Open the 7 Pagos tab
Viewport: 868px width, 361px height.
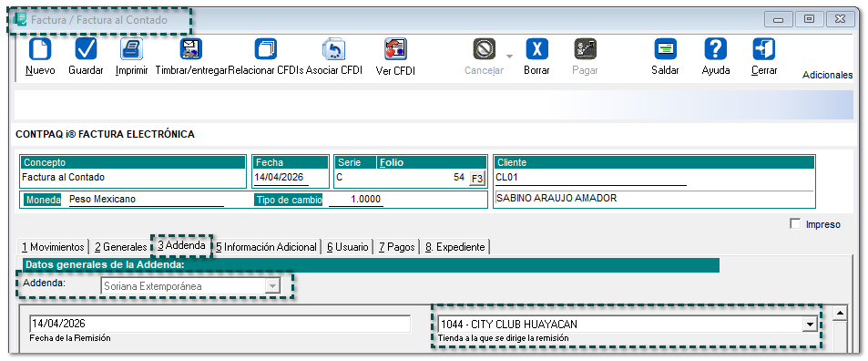(x=397, y=247)
